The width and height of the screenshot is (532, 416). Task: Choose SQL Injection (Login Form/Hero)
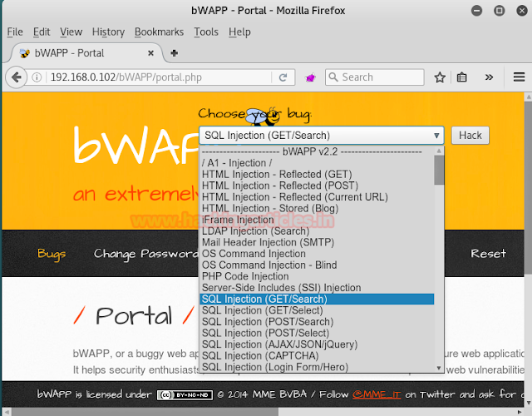[316, 367]
